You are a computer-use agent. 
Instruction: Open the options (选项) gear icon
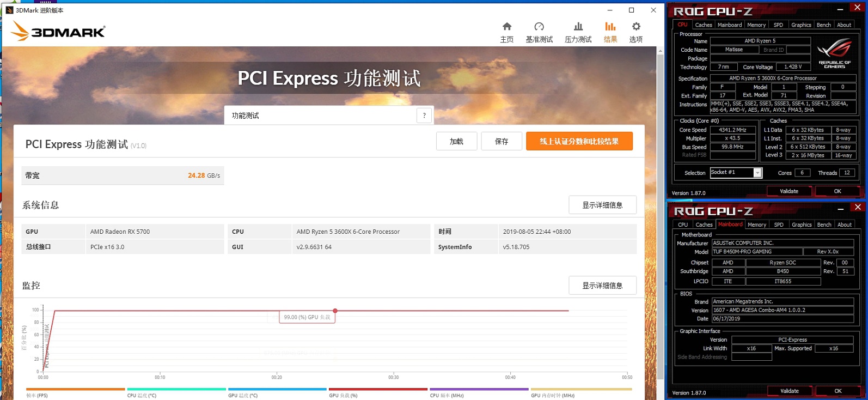(x=636, y=32)
